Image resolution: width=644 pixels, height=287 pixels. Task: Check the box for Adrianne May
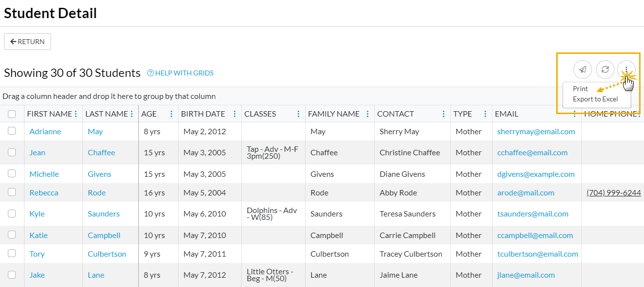[x=12, y=131]
